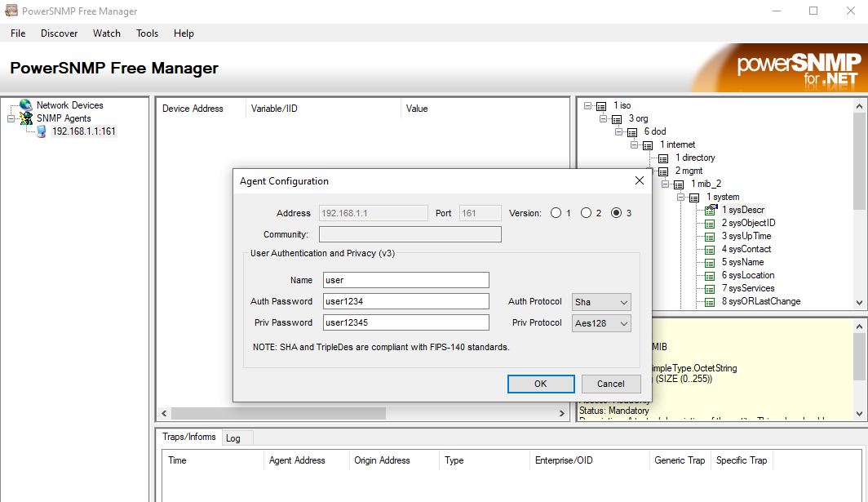Click the sysContact green leaf icon
Image resolution: width=868 pixels, height=502 pixels.
click(x=710, y=250)
